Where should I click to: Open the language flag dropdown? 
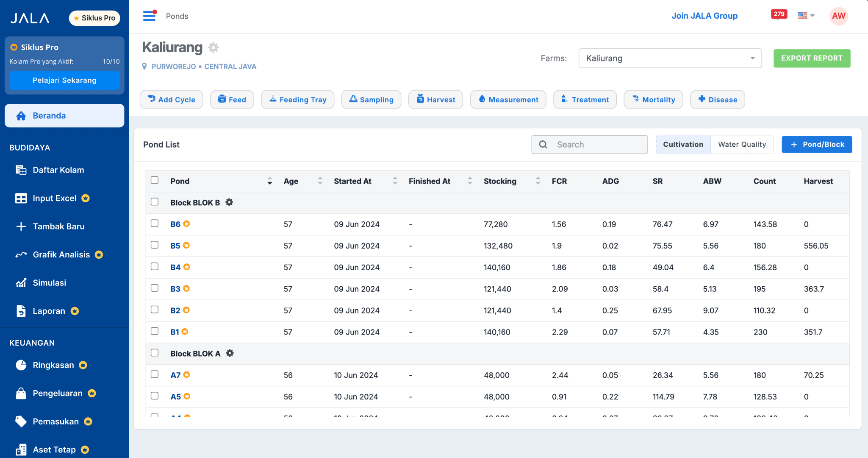coord(806,16)
